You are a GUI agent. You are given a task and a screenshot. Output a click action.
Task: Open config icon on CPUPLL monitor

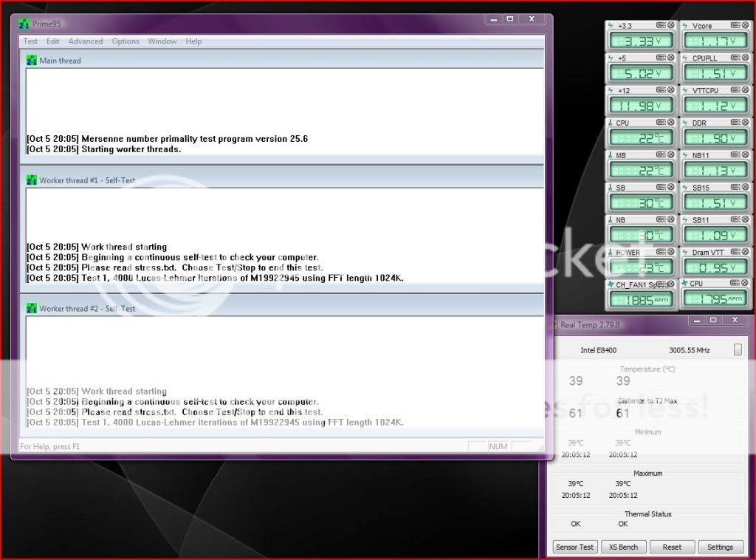point(735,58)
